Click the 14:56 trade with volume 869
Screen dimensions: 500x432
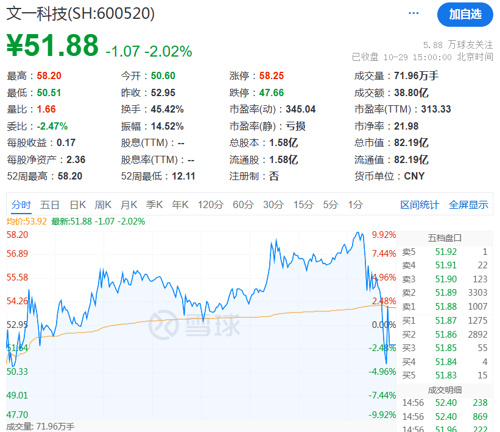pyautogui.click(x=445, y=417)
